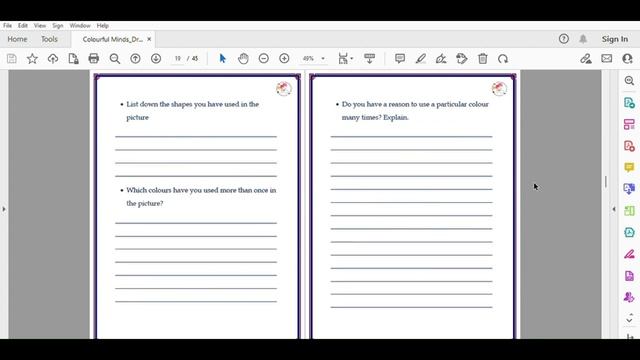Select the Colourful Minds document tab
The width and height of the screenshot is (640, 360).
click(113, 39)
